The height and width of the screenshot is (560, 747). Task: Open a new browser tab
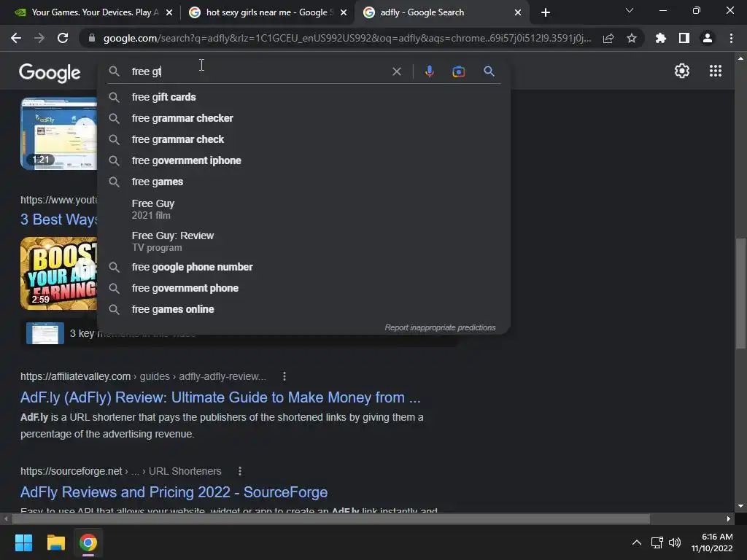pyautogui.click(x=546, y=12)
